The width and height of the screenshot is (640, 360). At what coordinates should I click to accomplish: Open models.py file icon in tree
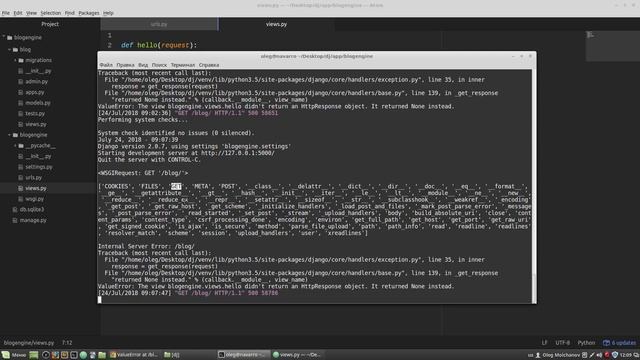(x=21, y=103)
